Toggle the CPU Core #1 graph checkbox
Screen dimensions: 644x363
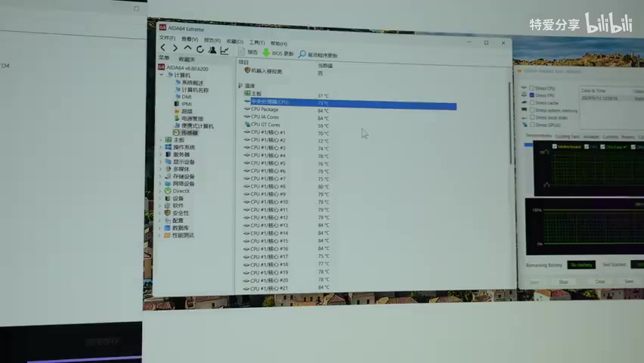602,147
